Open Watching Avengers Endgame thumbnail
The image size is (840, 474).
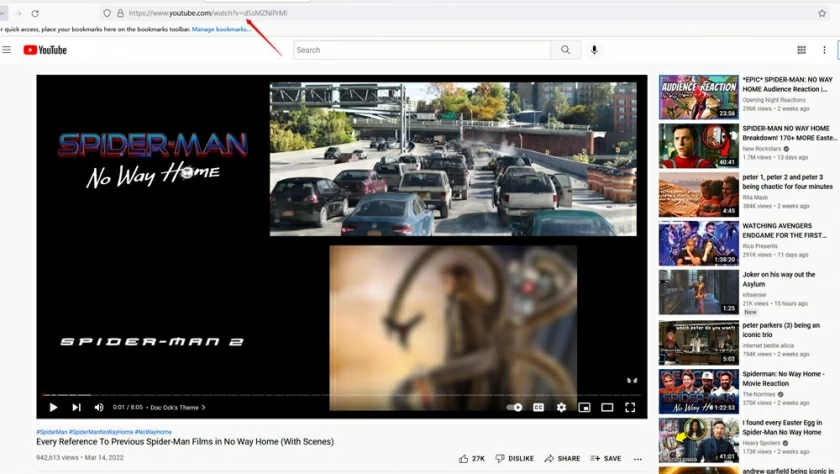pyautogui.click(x=699, y=243)
